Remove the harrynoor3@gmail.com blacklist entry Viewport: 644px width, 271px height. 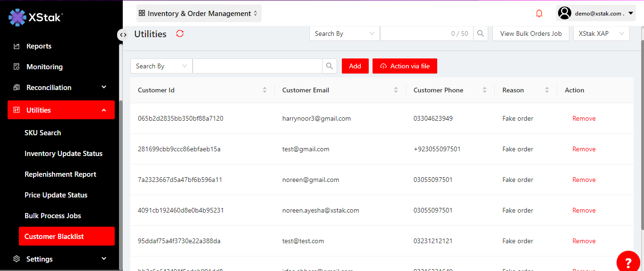(584, 118)
